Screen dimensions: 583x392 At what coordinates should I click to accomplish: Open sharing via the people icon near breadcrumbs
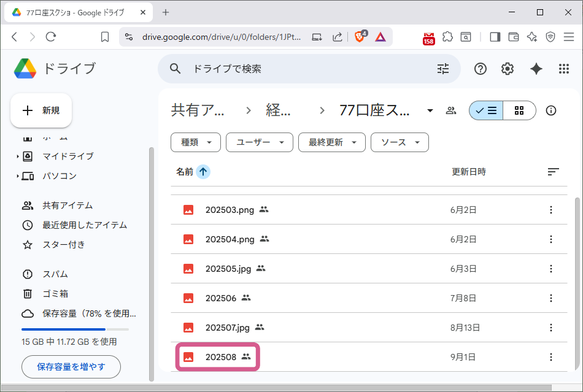click(x=451, y=110)
